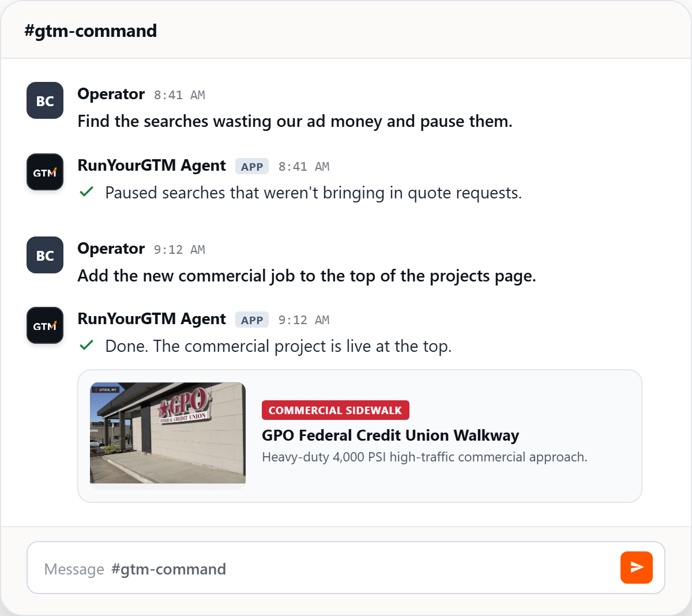This screenshot has height=616, width=692.
Task: Click RunYourGTM Agent name at 8:41 AM
Action: click(152, 166)
